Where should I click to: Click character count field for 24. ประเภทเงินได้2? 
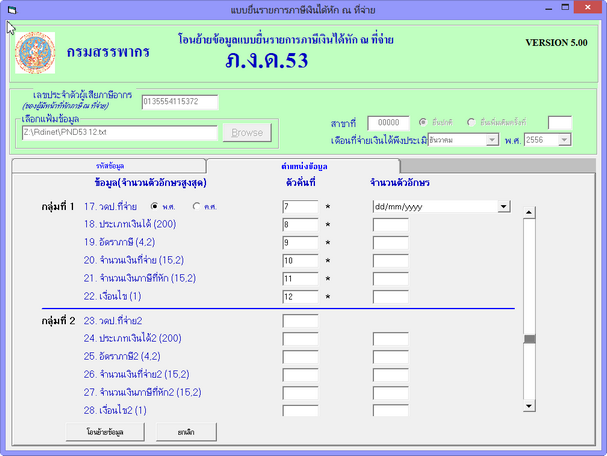tap(391, 339)
